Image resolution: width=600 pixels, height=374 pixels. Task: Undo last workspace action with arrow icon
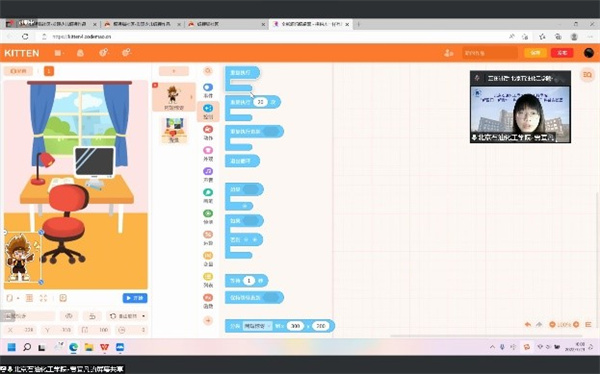pos(528,324)
